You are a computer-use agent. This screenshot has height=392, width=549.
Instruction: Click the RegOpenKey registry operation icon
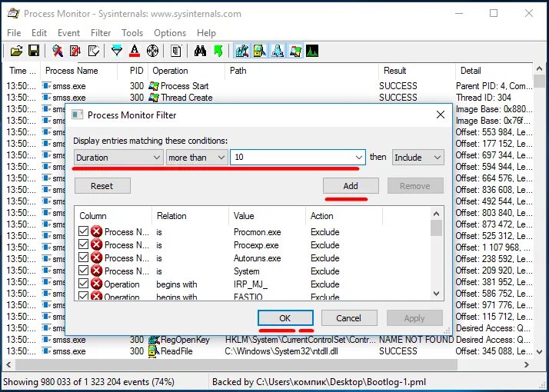tap(154, 340)
